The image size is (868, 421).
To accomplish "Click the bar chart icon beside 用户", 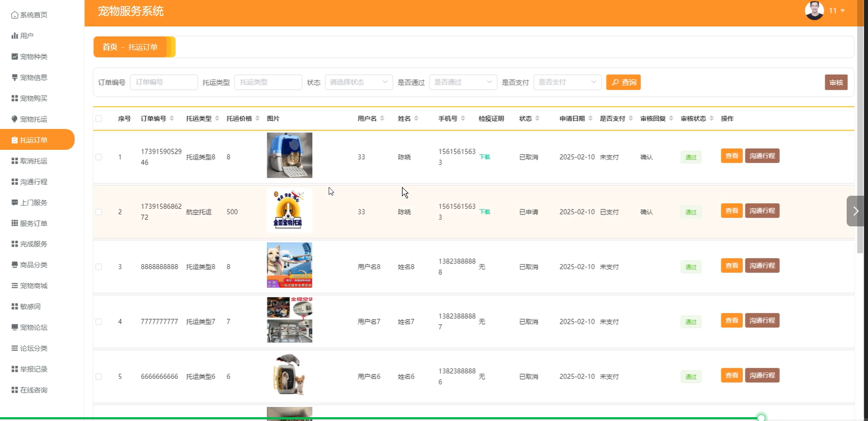I will 15,36.
